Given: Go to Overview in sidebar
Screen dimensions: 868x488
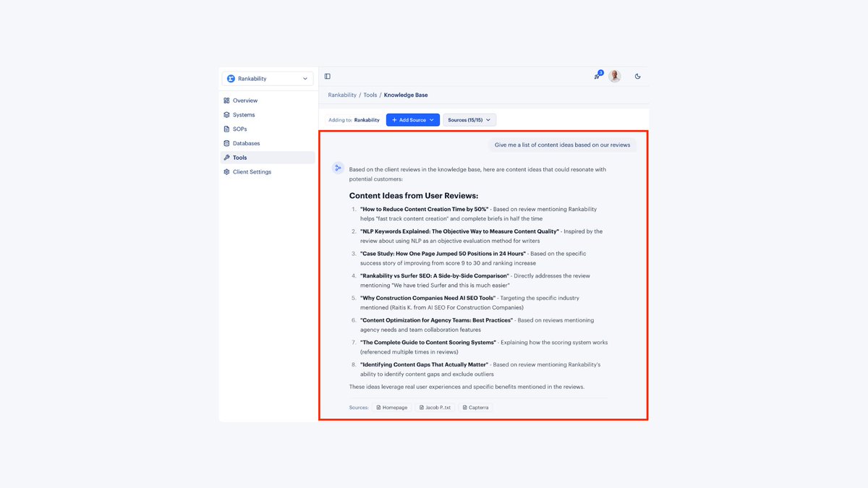Looking at the screenshot, I should point(268,100).
